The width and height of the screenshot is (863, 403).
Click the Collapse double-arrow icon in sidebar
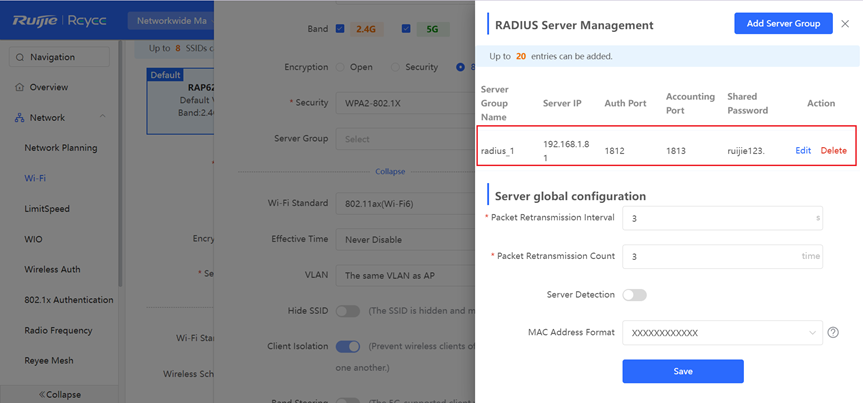(42, 393)
